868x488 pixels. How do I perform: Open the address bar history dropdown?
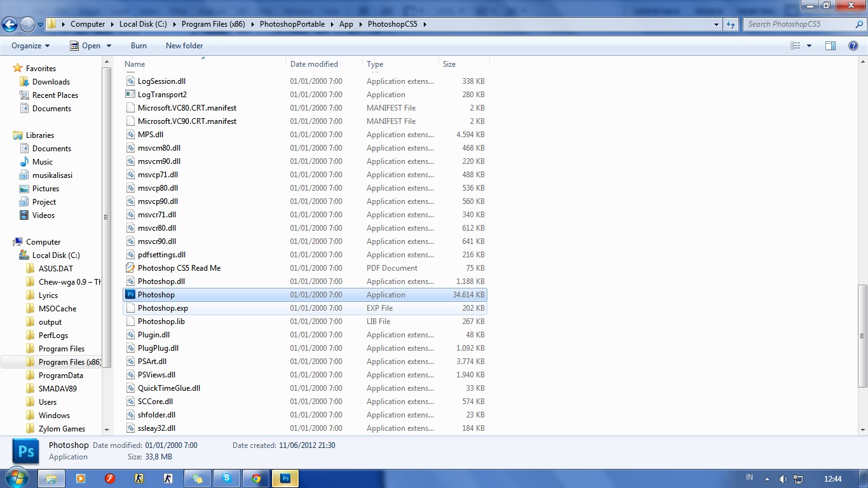(x=717, y=24)
